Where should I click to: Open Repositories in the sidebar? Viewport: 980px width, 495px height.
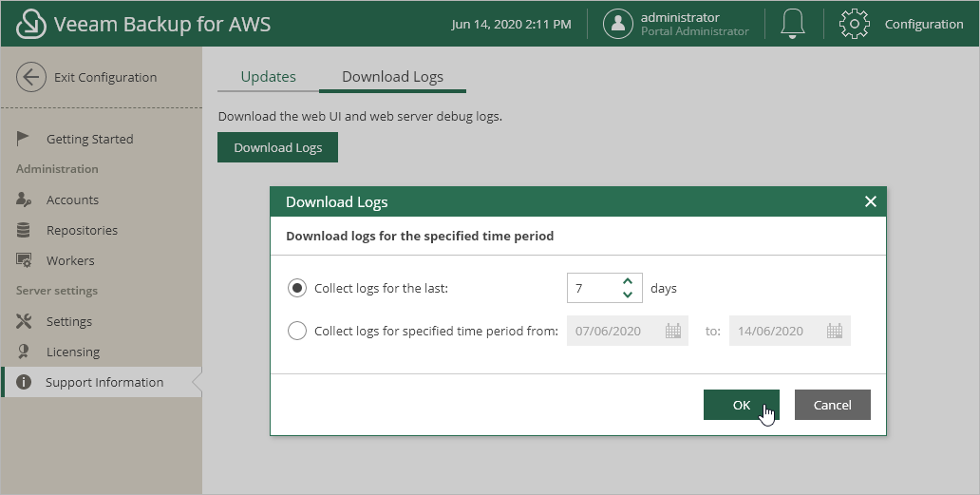coord(82,230)
